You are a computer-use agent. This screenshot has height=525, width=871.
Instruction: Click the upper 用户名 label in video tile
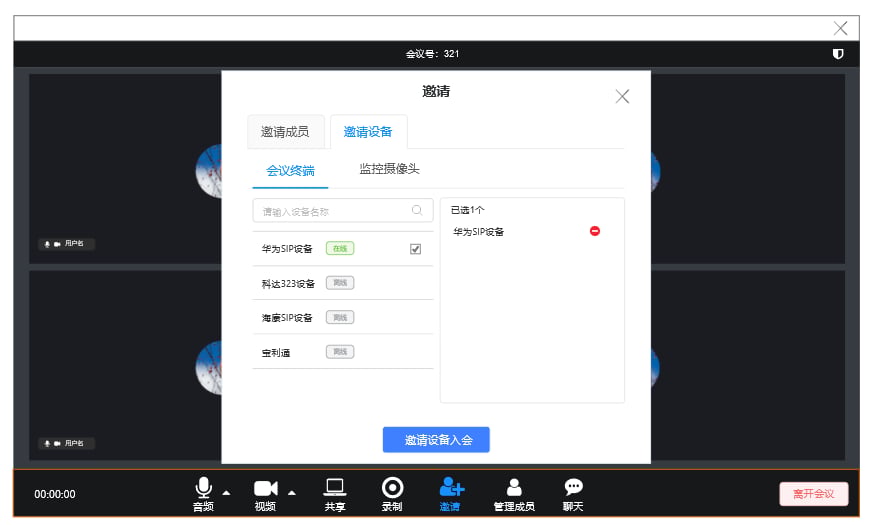[74, 243]
